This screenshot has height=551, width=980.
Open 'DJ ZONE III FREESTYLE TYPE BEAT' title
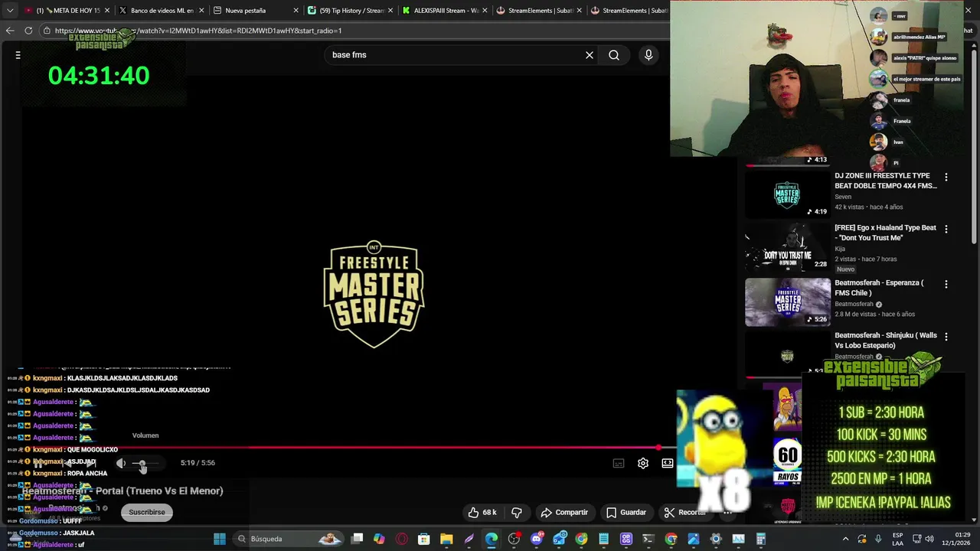(x=886, y=181)
